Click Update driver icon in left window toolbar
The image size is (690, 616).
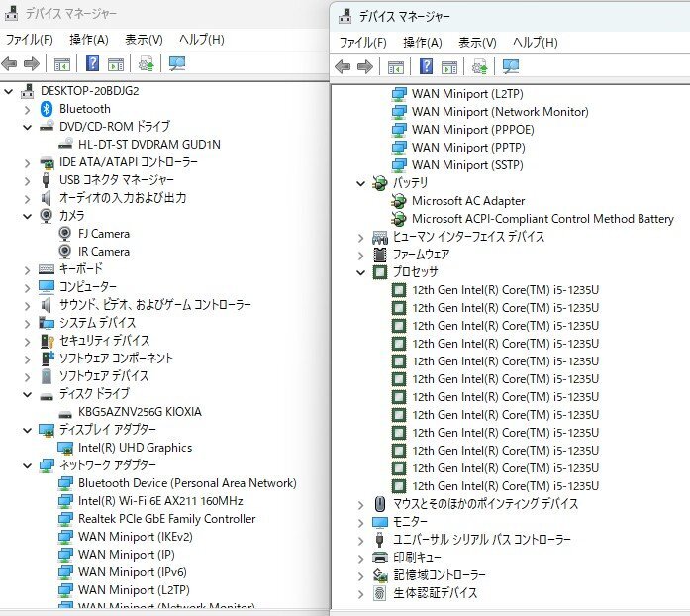coord(147,64)
